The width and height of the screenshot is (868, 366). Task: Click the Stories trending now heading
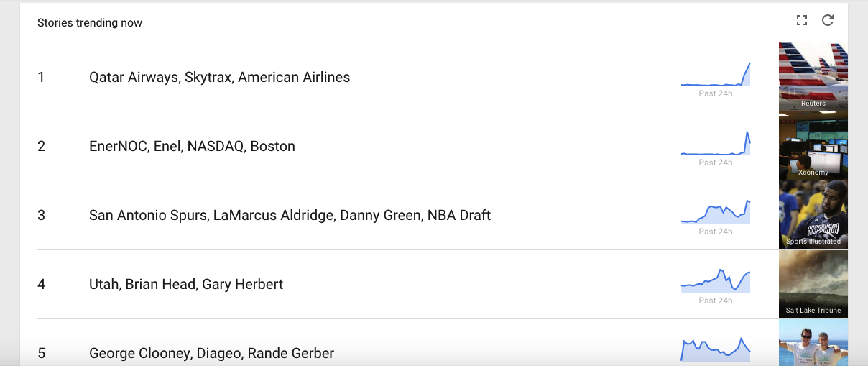click(90, 23)
